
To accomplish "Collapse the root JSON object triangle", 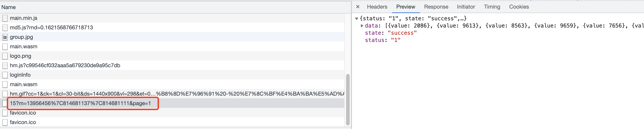I will [357, 18].
